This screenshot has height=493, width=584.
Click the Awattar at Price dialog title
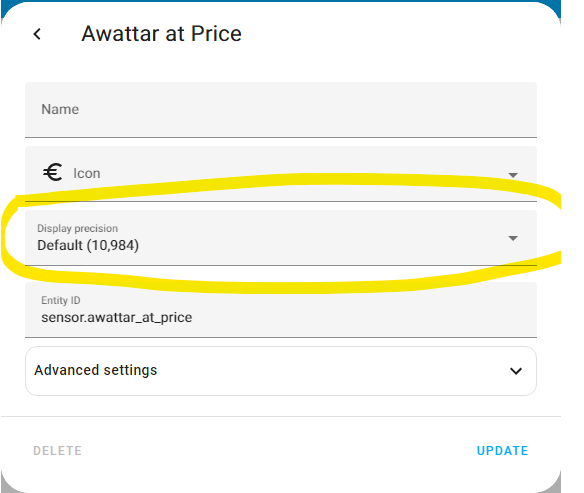[162, 34]
